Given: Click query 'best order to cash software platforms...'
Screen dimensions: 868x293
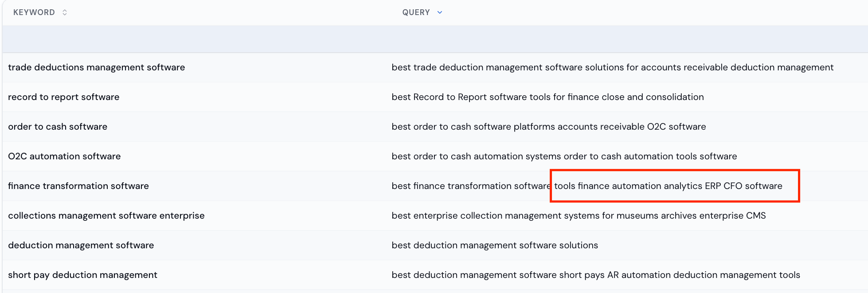Looking at the screenshot, I should 549,127.
